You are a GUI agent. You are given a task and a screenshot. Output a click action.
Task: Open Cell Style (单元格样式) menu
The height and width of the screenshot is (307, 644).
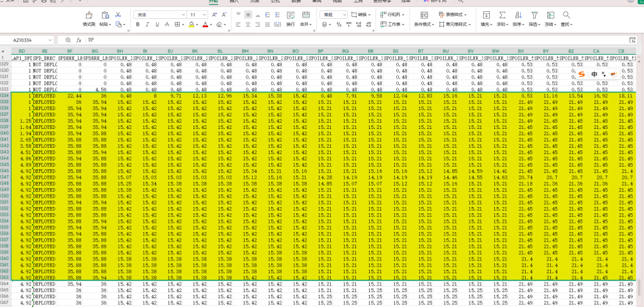coord(455,25)
